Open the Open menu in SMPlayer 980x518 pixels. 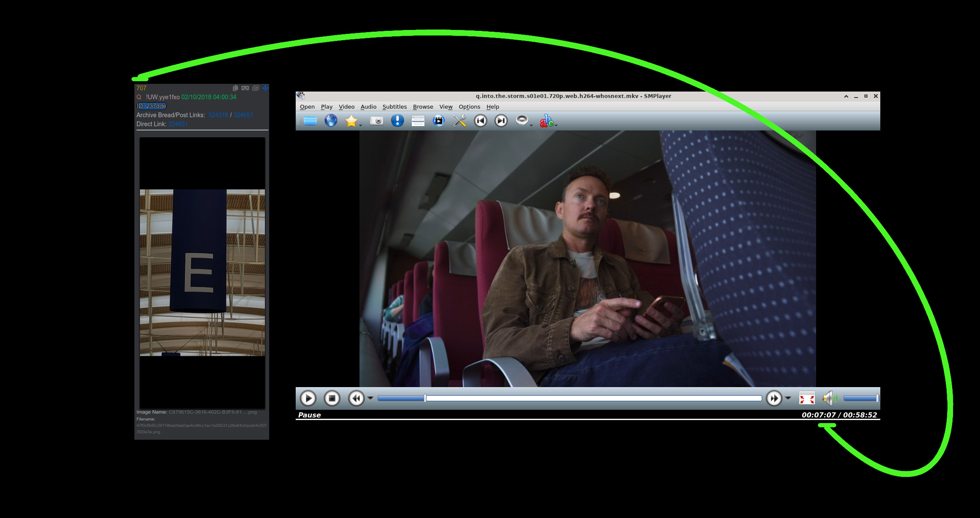(x=307, y=107)
